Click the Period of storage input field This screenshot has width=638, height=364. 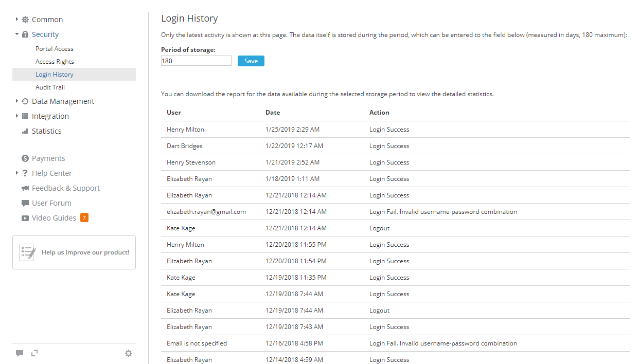pyautogui.click(x=196, y=61)
